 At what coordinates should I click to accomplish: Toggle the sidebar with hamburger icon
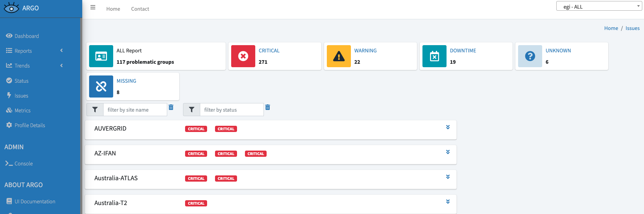tap(93, 8)
